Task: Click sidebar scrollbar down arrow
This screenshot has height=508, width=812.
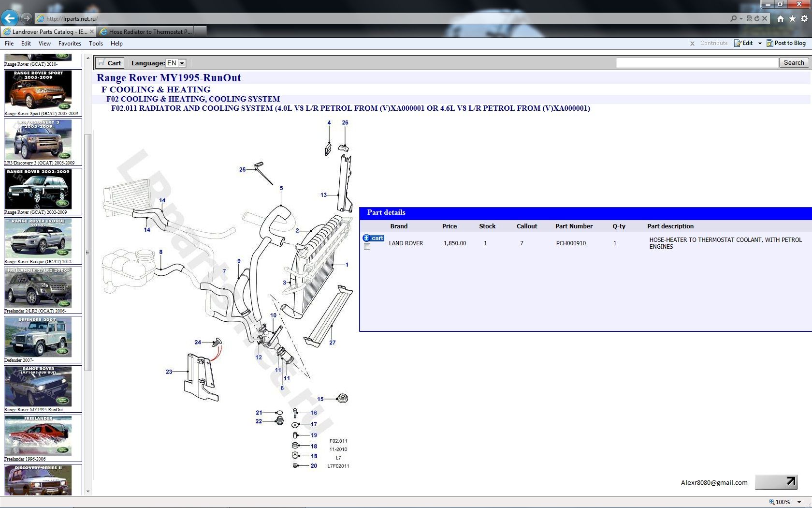Action: (x=87, y=492)
